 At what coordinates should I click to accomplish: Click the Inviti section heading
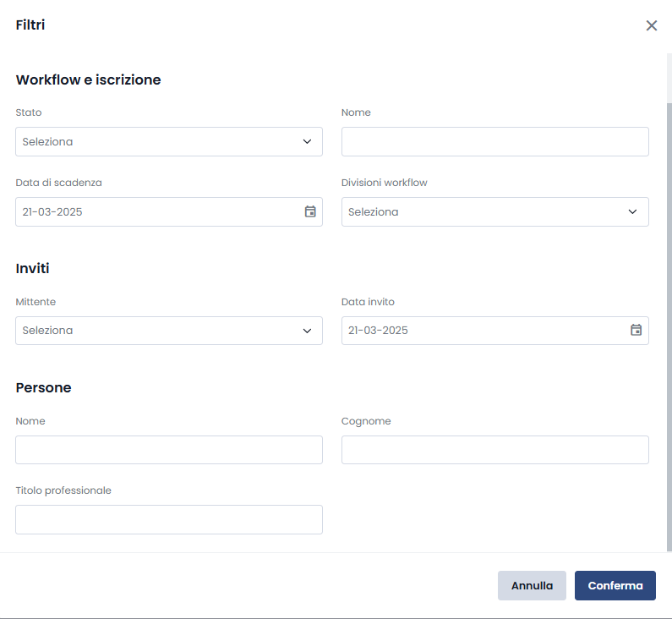pos(33,268)
